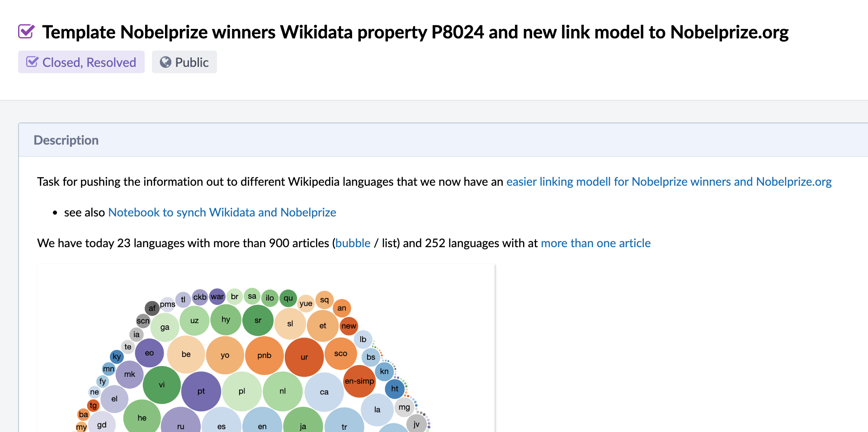
Task: Click the Description panel header
Action: [x=66, y=140]
